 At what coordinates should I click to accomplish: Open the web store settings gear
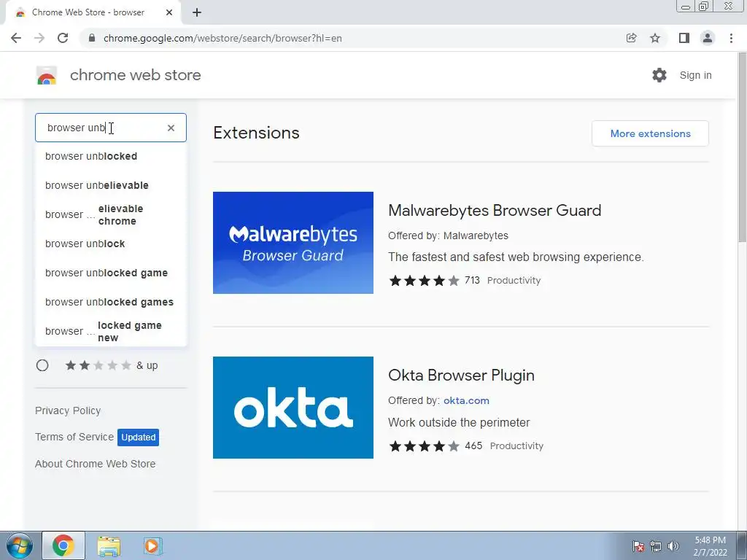[659, 75]
